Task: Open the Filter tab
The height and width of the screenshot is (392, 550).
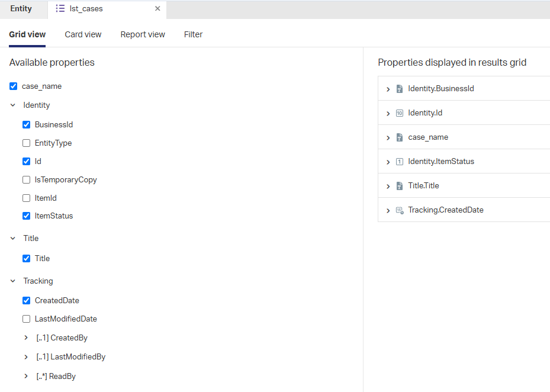Action: [193, 34]
